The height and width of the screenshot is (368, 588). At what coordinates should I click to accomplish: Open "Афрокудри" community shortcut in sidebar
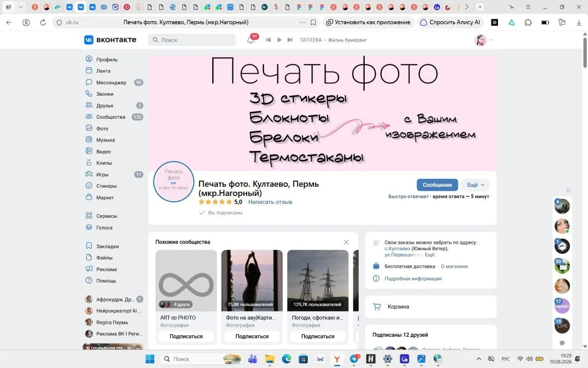click(114, 299)
